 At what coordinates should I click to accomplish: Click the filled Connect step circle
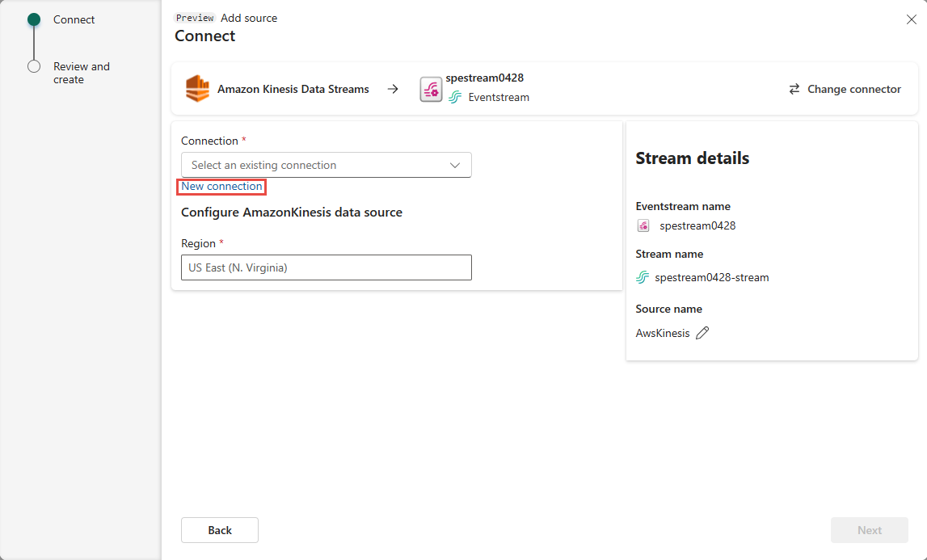pyautogui.click(x=33, y=19)
